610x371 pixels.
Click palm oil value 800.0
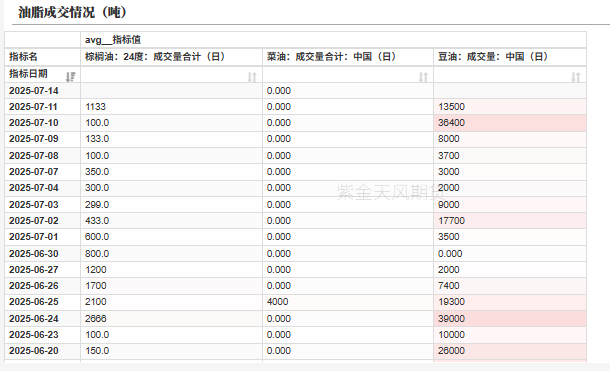(x=97, y=254)
